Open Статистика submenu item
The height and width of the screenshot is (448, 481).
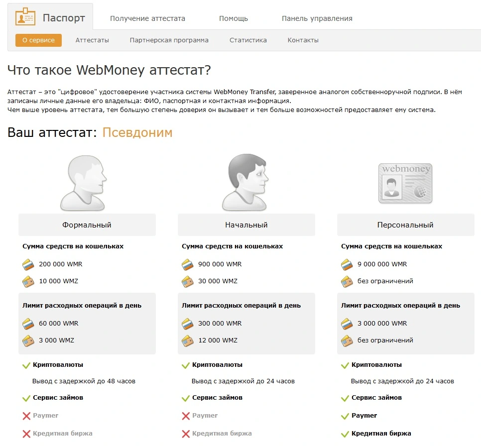click(x=248, y=40)
